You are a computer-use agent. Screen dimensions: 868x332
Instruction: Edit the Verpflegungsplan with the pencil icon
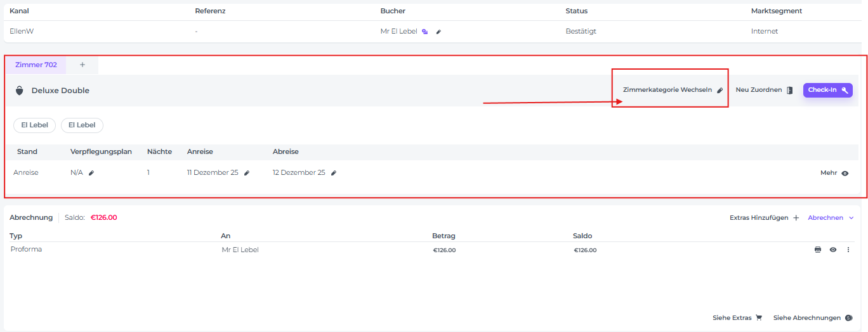[x=91, y=173]
